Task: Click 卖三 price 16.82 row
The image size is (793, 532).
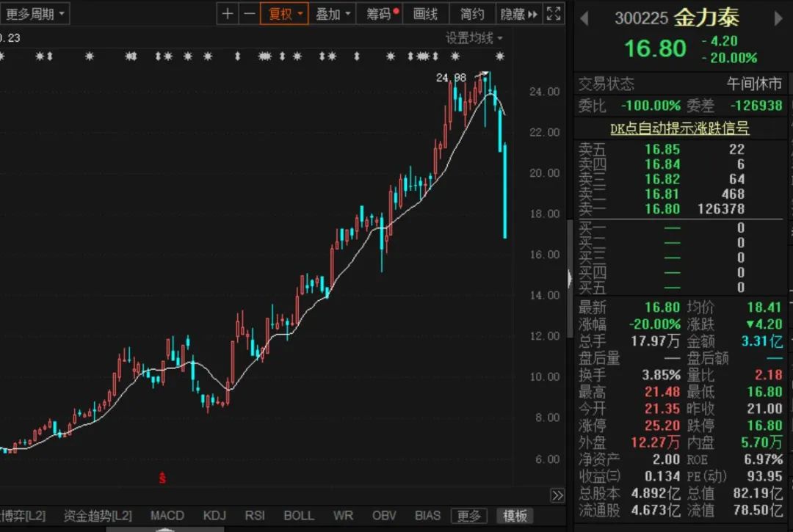Action: tap(680, 179)
